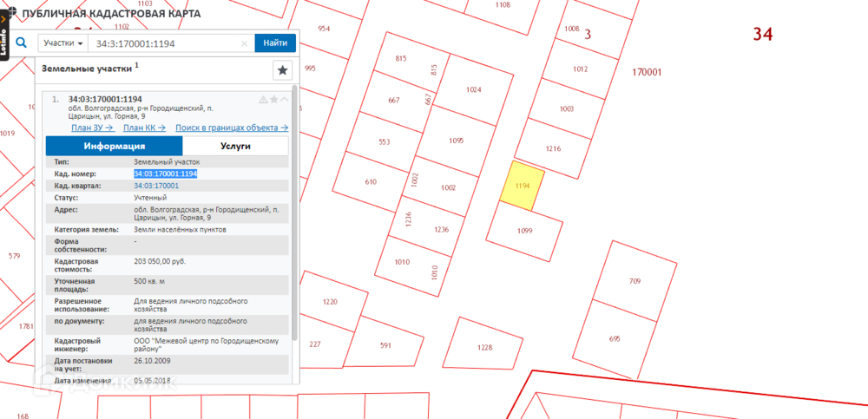Select the highlighted yellow parcel 1194

[522, 186]
